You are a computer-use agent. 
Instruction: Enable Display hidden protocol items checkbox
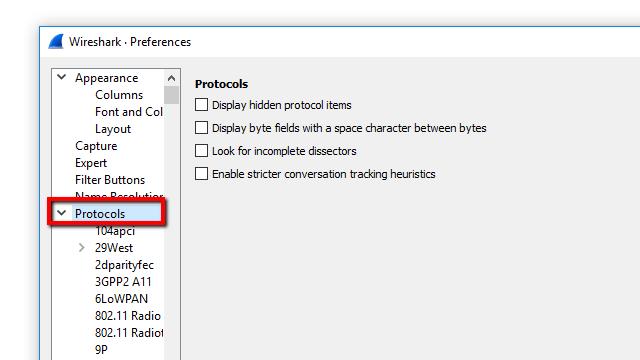(x=201, y=105)
